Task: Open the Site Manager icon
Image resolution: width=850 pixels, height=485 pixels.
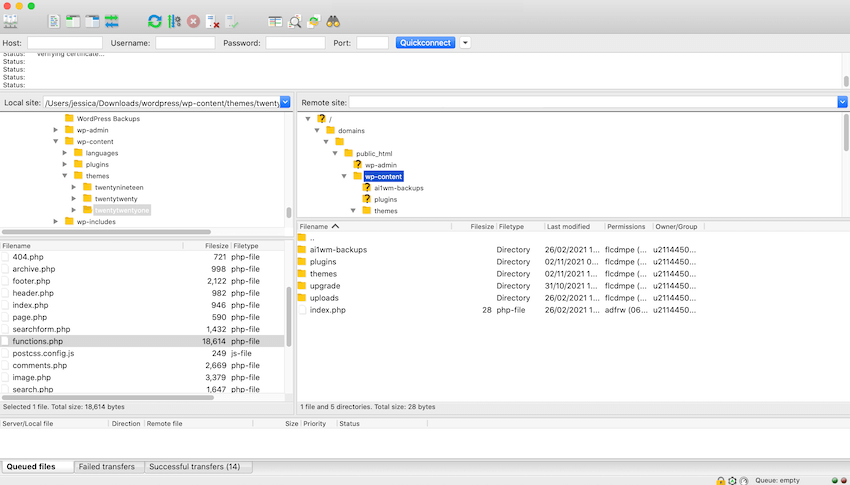Action: coord(12,21)
